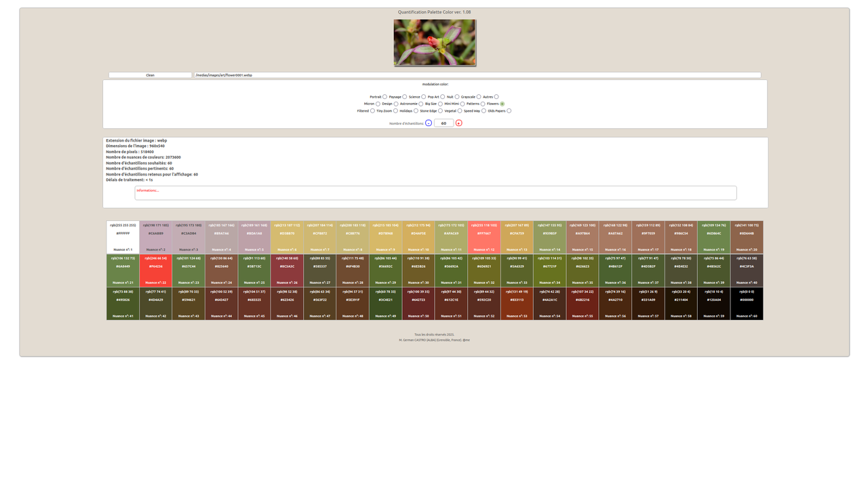Screen dimensions: 868x488
Task: Click the #D7B968 swatch, Nuance 9
Action: pyautogui.click(x=386, y=237)
